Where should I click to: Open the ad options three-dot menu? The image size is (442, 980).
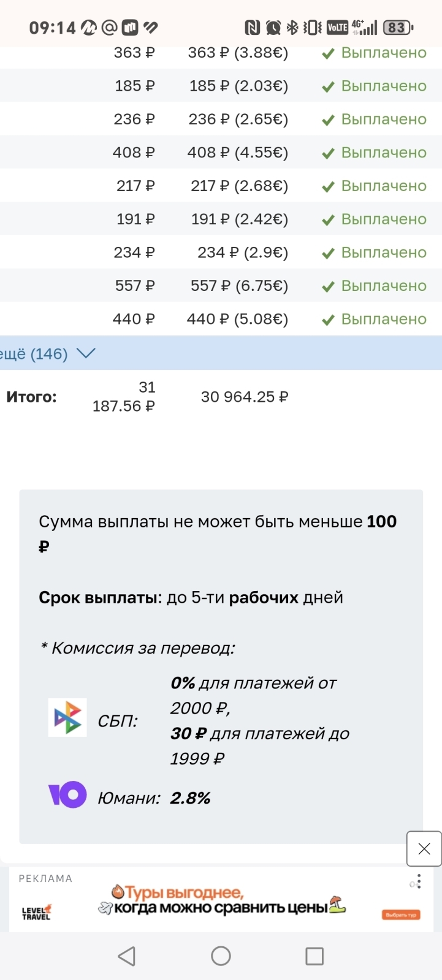(419, 881)
